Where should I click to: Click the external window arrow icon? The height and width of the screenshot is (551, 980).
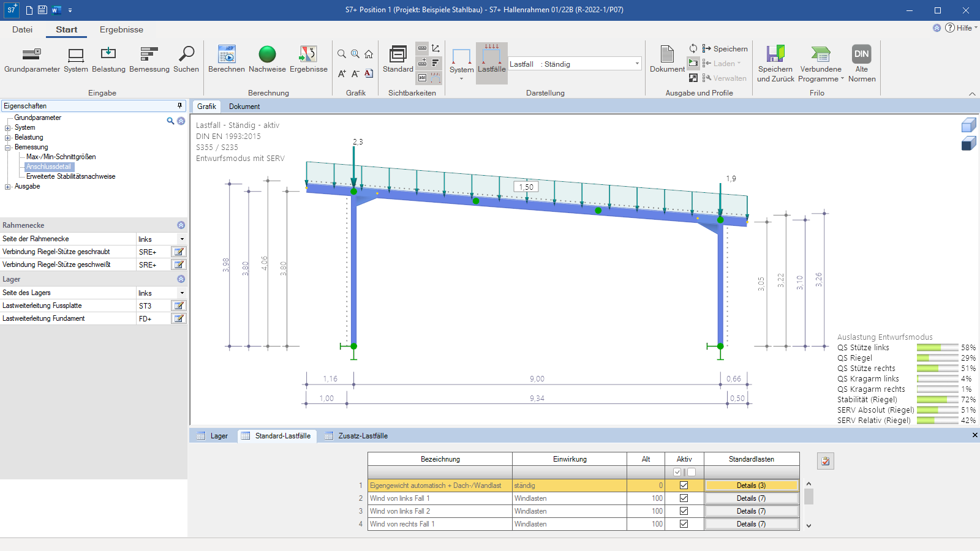[x=693, y=78]
